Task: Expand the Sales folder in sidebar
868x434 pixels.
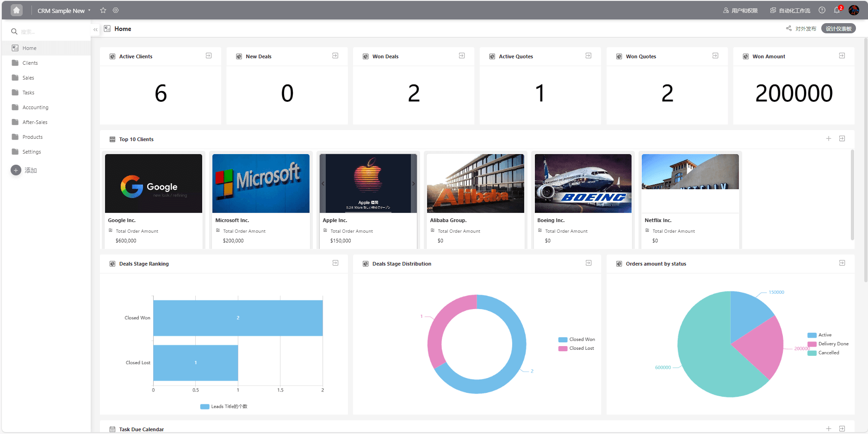Action: 28,78
